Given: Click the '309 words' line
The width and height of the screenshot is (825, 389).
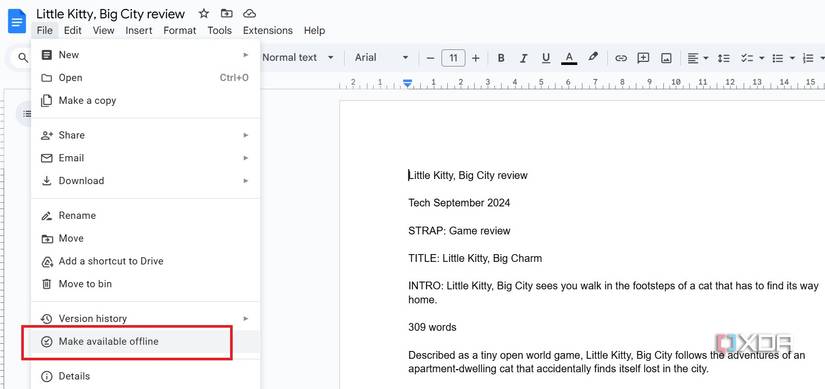Looking at the screenshot, I should pos(432,327).
